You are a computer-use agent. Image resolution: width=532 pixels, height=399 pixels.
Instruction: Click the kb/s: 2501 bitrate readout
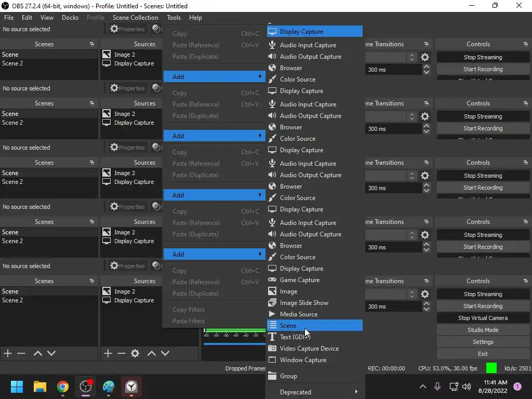click(x=517, y=368)
